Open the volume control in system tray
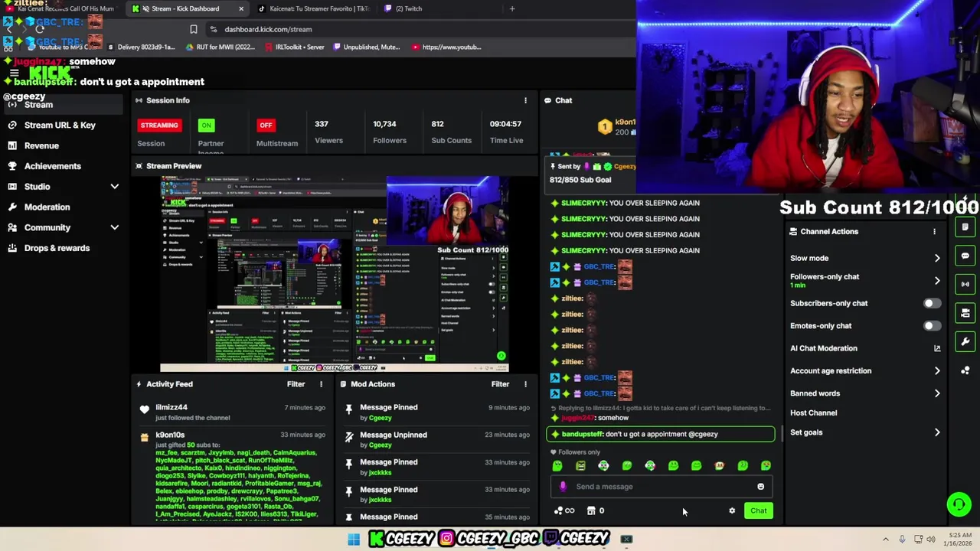980x551 pixels. coord(931,540)
